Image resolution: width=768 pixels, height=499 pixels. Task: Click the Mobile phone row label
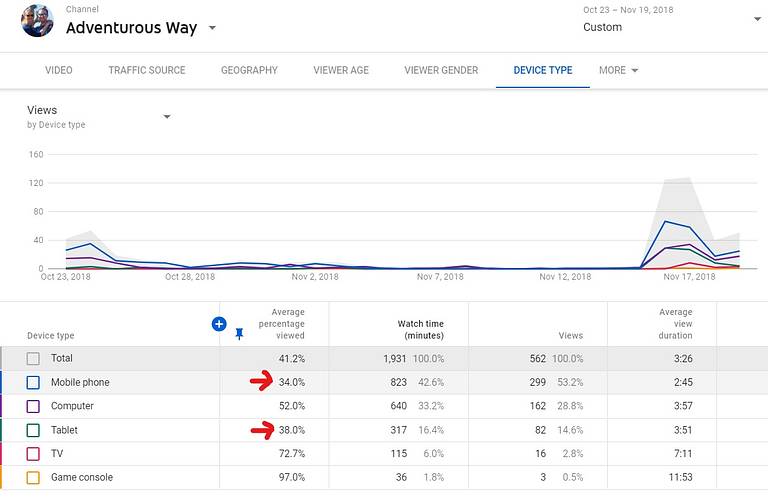[80, 382]
